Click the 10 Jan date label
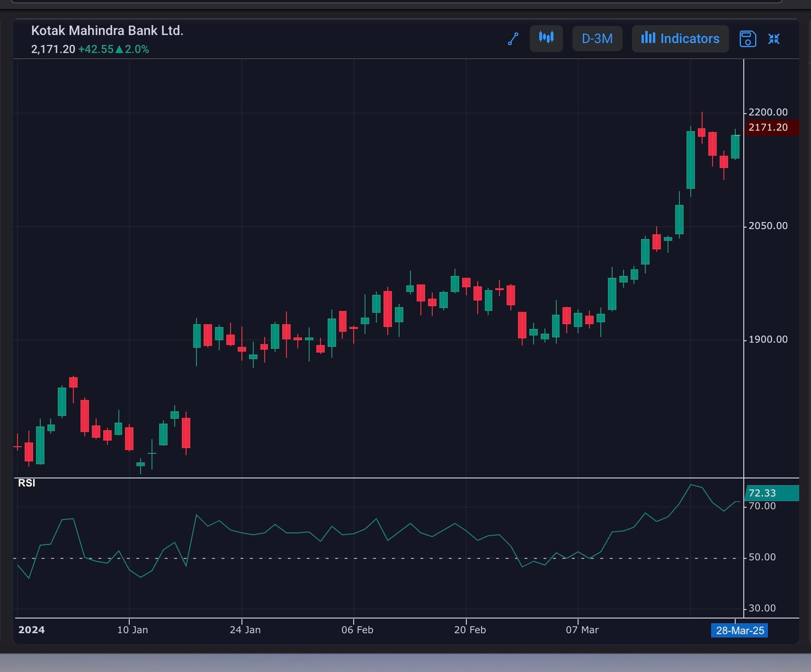811x672 pixels. pos(133,630)
